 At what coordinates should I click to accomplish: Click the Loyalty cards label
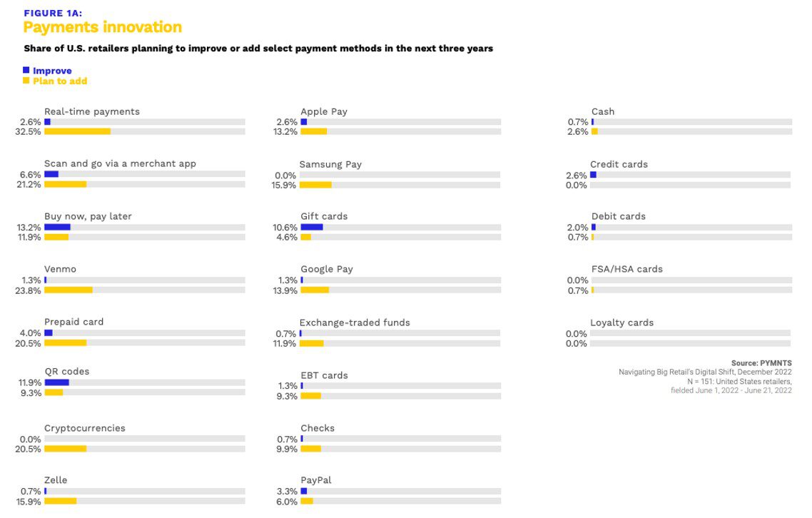(621, 323)
